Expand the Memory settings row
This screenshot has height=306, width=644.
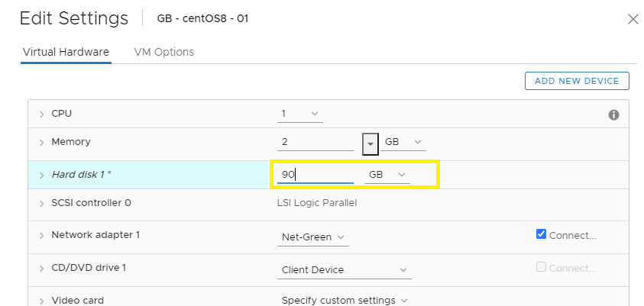point(42,143)
